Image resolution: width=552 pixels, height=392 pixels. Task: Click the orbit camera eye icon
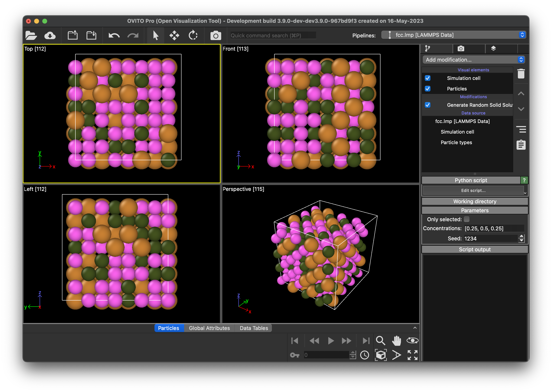click(x=412, y=341)
